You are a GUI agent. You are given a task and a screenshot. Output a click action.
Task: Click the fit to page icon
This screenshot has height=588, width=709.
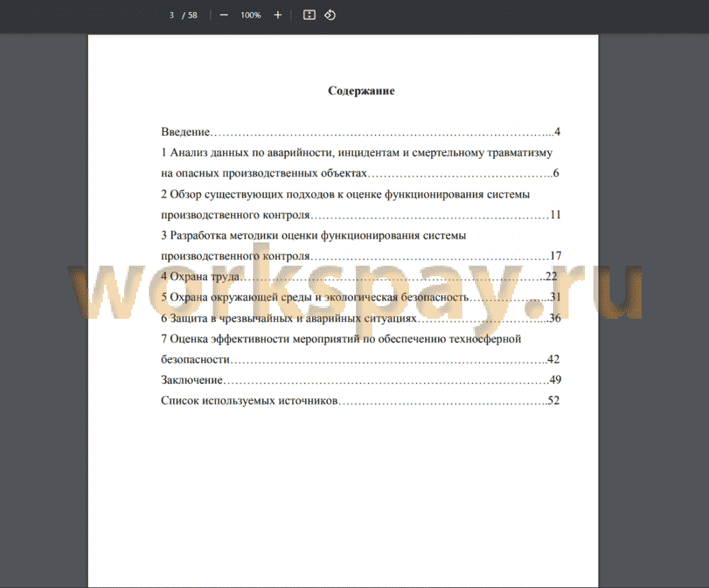click(x=309, y=15)
